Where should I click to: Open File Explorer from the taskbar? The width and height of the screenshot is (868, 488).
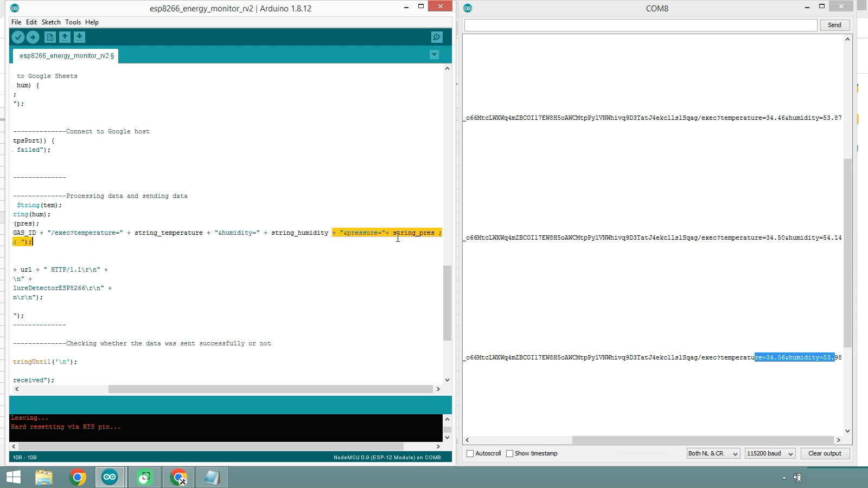[x=43, y=477]
